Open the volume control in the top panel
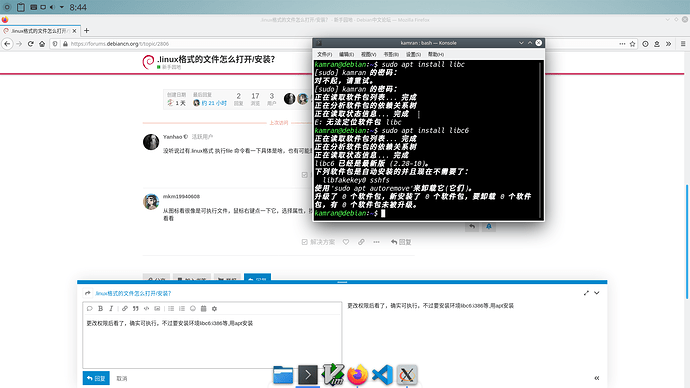Image resolution: width=690 pixels, height=388 pixels. (52, 7)
